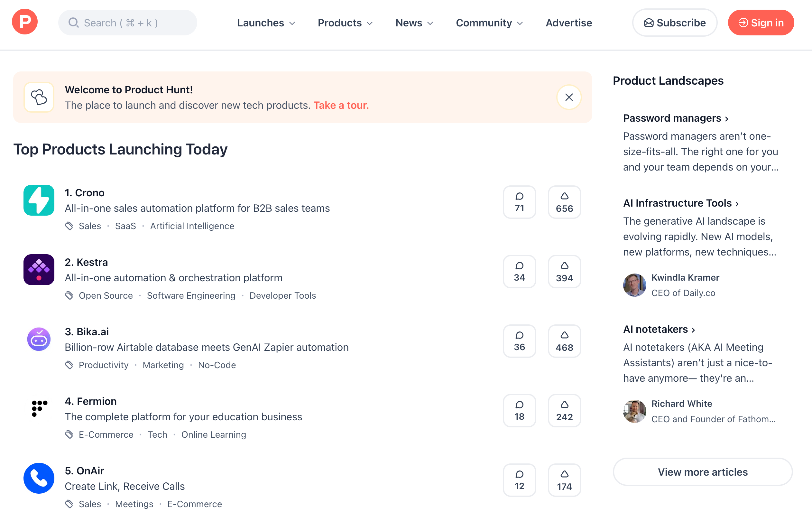Expand the Products dropdown menu
812x531 pixels.
(x=345, y=23)
